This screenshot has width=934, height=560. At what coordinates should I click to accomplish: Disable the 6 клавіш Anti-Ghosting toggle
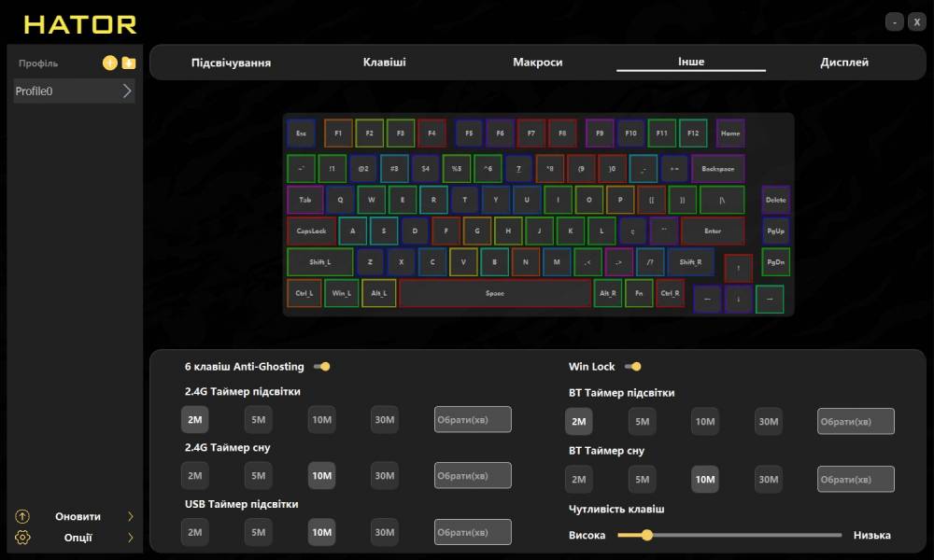coord(322,367)
